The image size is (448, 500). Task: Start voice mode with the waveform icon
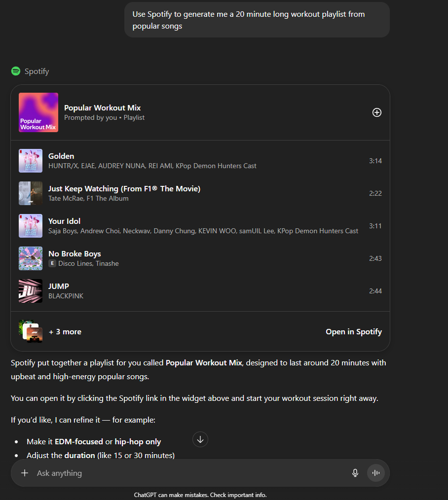376,473
